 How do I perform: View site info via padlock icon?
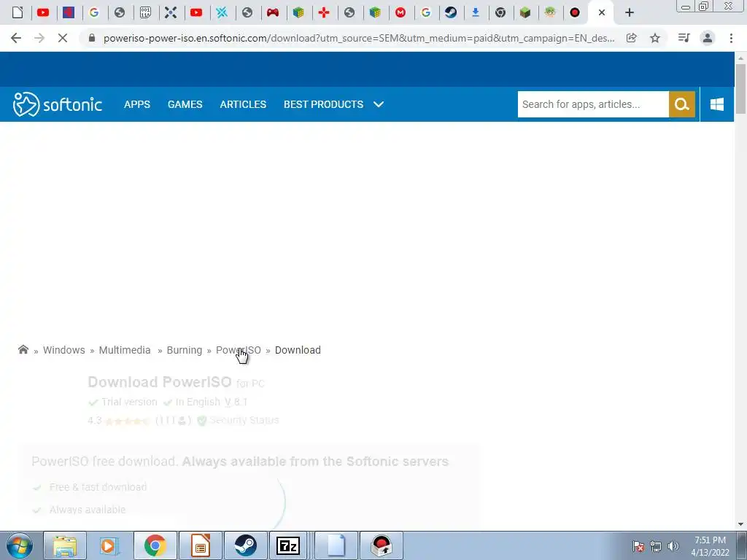(x=92, y=38)
